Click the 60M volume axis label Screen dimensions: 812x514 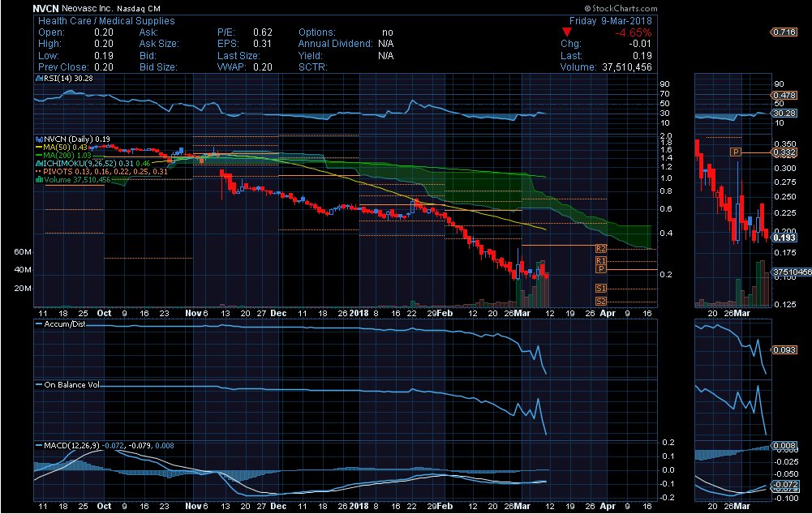tap(23, 252)
